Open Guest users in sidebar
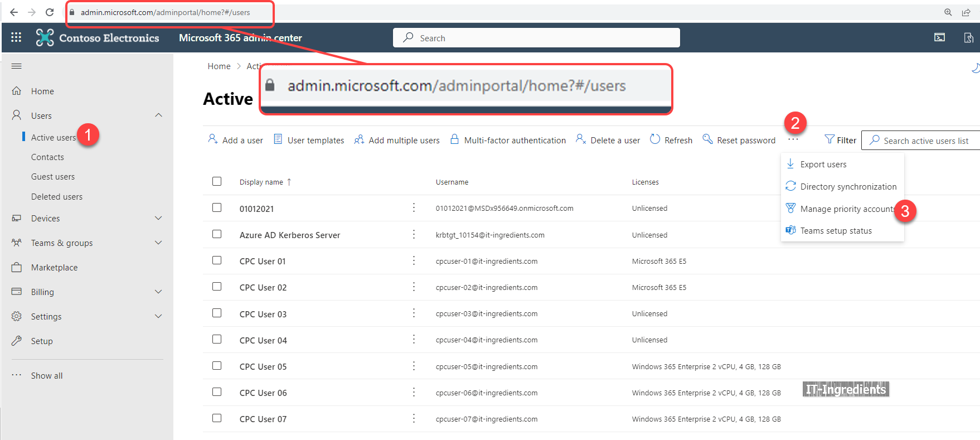The height and width of the screenshot is (440, 980). coord(53,177)
